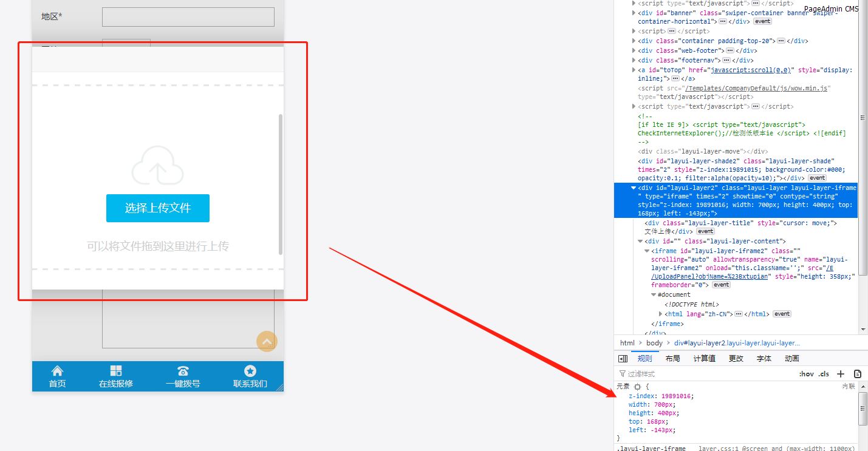Click event badge on layui-layer-shade2 row
This screenshot has width=868, height=451.
pos(817,178)
